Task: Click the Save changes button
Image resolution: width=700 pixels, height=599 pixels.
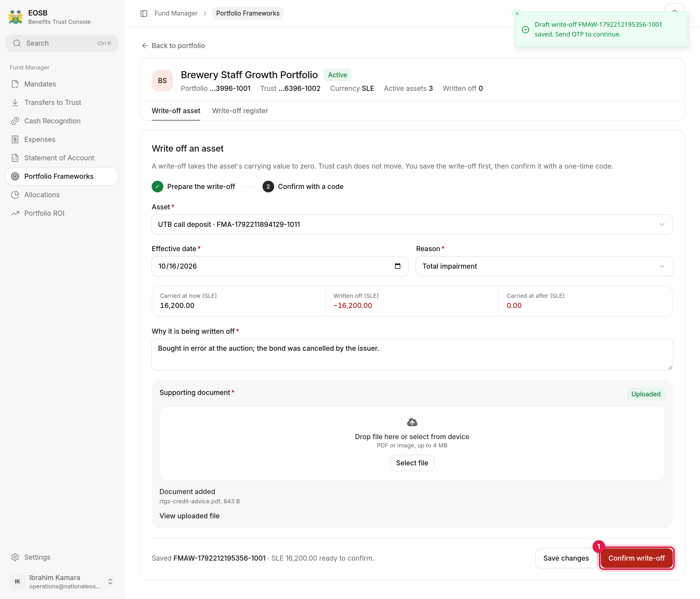Action: click(x=566, y=558)
